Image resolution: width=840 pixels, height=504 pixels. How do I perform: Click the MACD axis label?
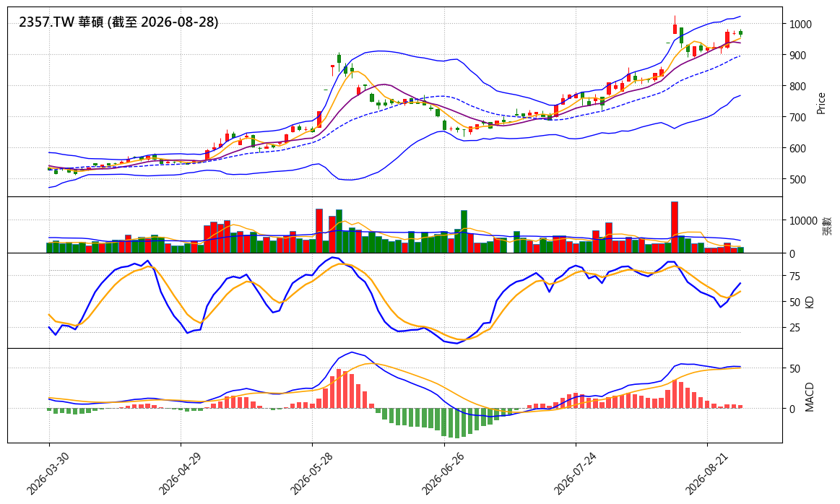click(810, 397)
